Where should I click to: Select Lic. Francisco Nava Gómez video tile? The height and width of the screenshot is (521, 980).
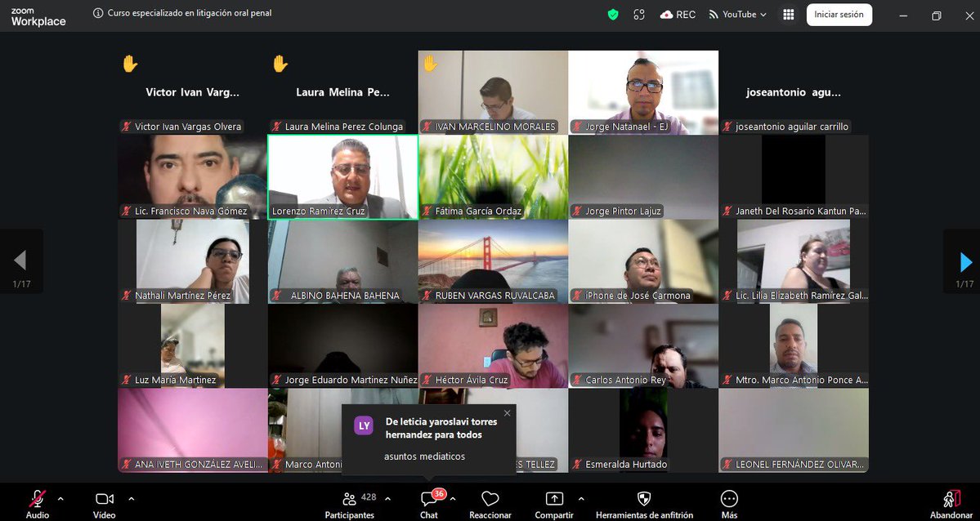pos(193,176)
